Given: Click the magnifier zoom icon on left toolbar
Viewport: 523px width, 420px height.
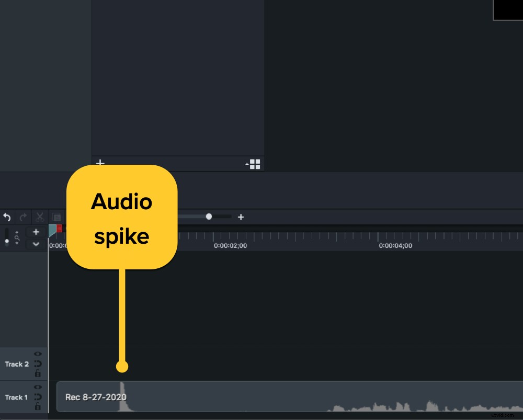Looking at the screenshot, I should pyautogui.click(x=17, y=237).
